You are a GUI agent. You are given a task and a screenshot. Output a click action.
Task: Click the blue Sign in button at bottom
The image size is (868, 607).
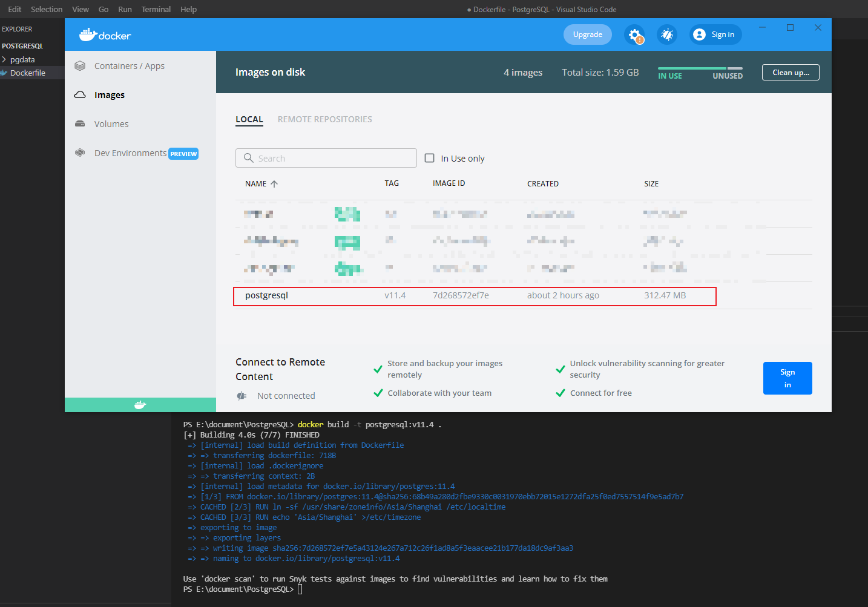[x=787, y=378]
